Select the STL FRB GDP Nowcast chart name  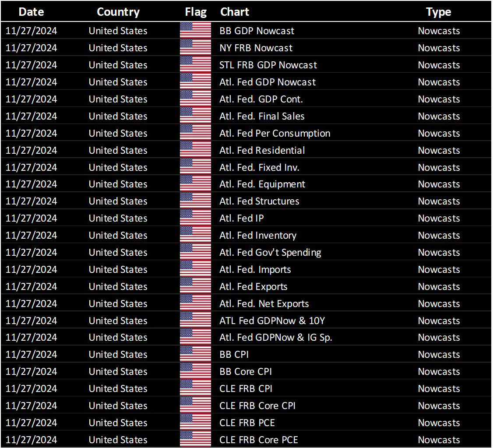pos(268,64)
